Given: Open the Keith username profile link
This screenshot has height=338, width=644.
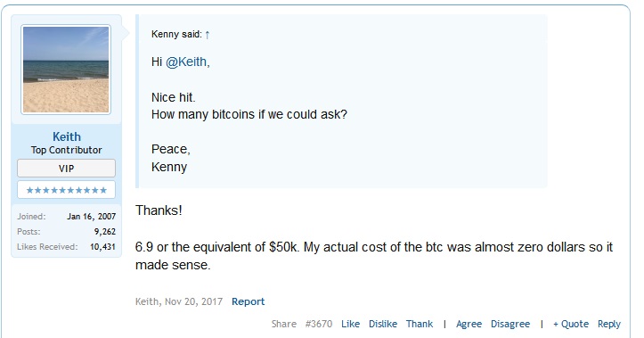Looking at the screenshot, I should pos(67,136).
